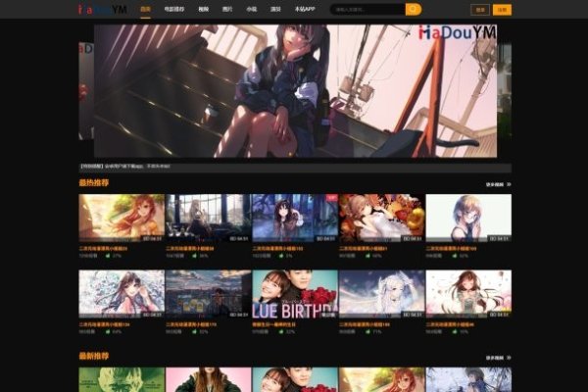The width and height of the screenshot is (588, 392).
Task: Open the dusk cityscape thumbnail
Action: point(208,294)
